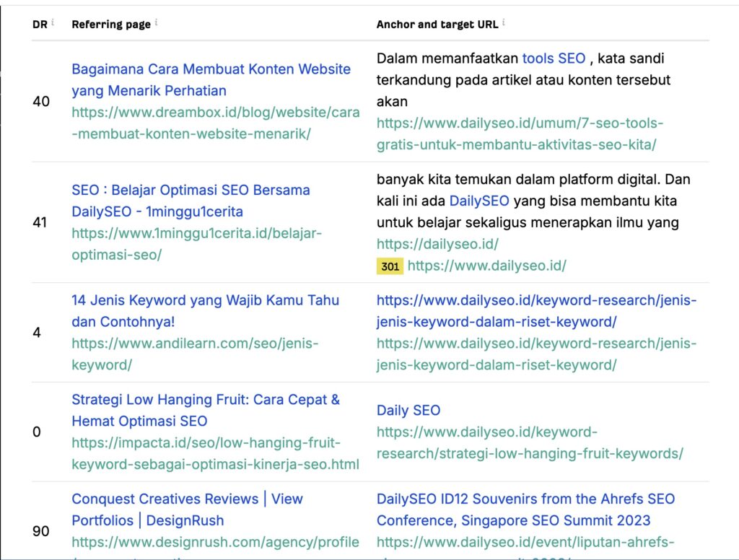Screen dimensions: 739x560
Task: Click the 'tools SEO' anchor link
Action: click(x=554, y=58)
